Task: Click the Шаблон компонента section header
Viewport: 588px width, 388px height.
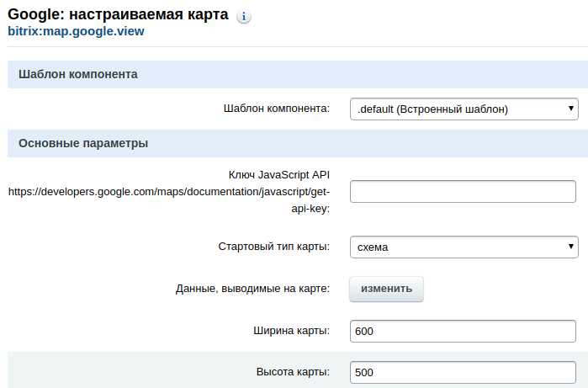Action: 298,74
